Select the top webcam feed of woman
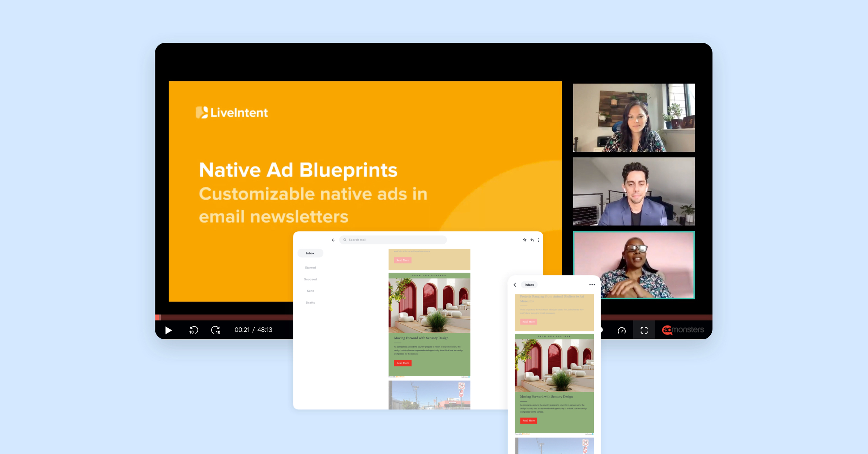This screenshot has height=454, width=868. [x=634, y=118]
